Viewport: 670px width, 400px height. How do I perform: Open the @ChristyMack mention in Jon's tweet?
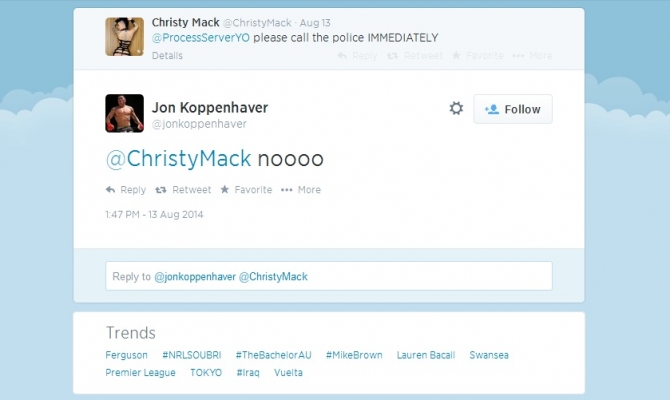178,159
